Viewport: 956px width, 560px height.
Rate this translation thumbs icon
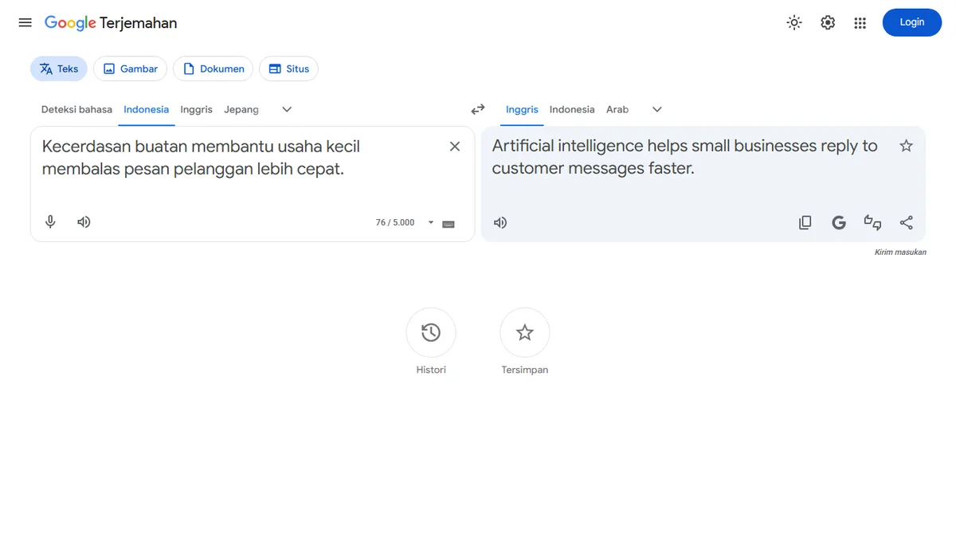coord(872,223)
